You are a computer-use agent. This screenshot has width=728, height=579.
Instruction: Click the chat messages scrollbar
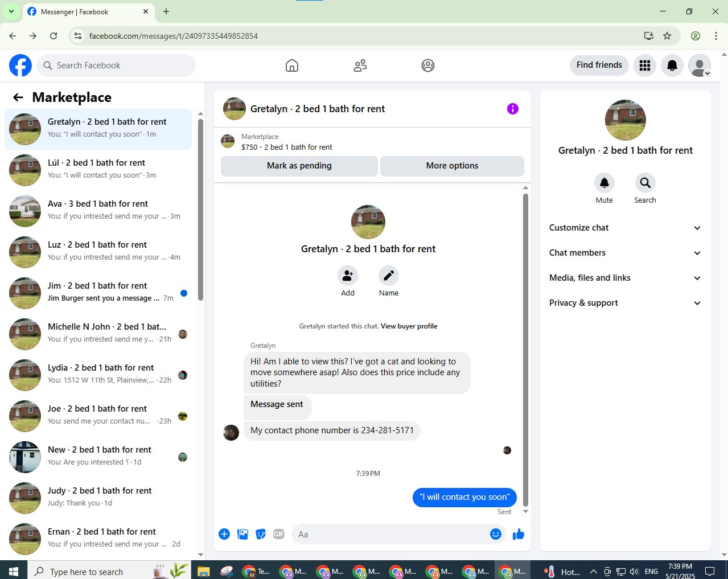coord(525,350)
